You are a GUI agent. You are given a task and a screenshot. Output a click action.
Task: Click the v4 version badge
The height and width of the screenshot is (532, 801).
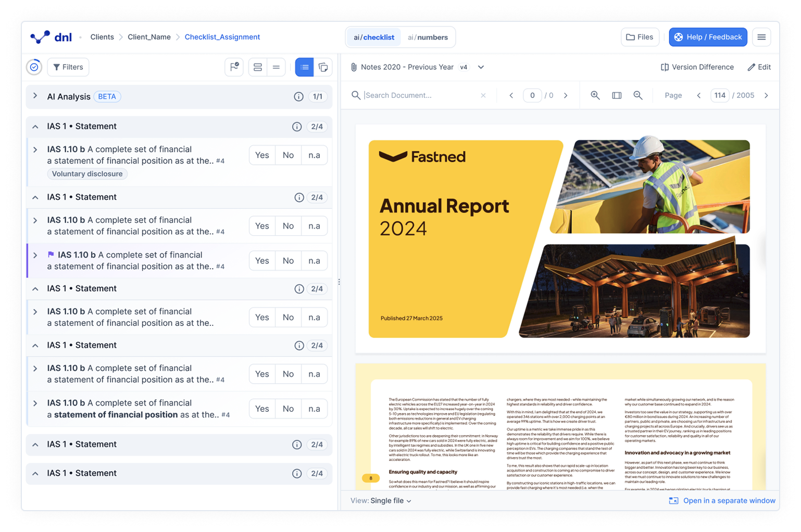coord(464,67)
